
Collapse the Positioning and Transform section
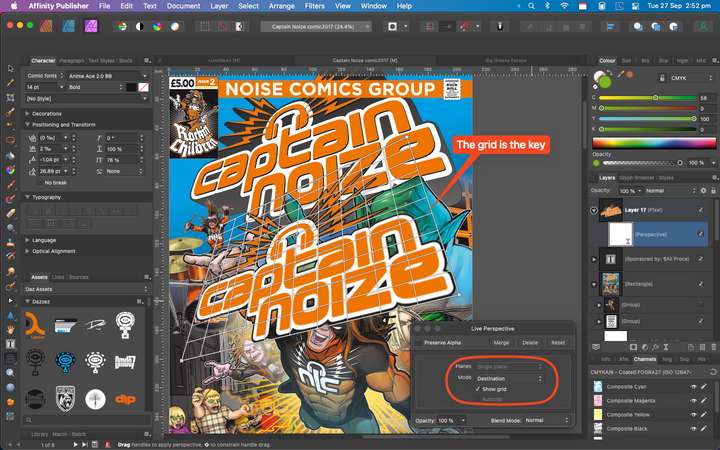28,124
